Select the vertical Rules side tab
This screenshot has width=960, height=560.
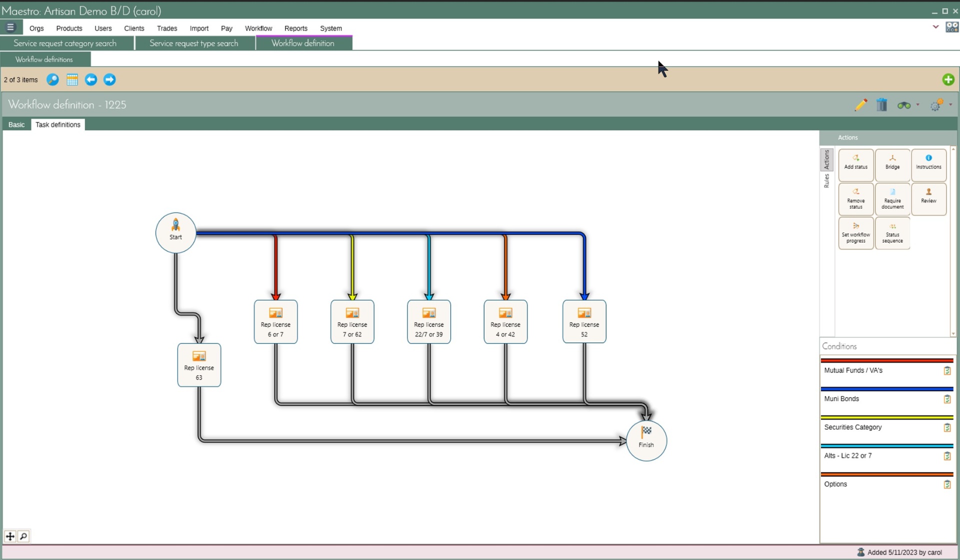(827, 181)
